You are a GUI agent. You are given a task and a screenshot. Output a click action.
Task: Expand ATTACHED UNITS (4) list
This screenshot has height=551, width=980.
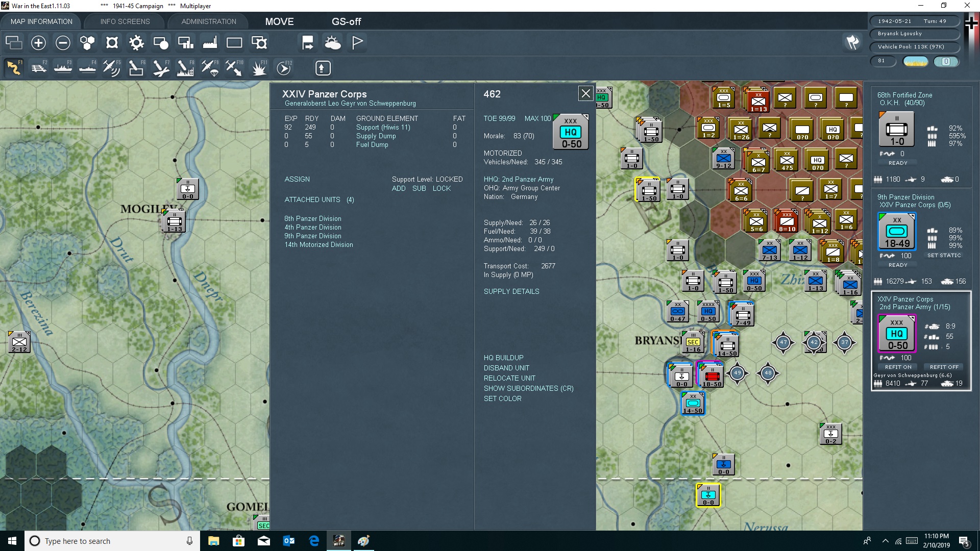319,199
